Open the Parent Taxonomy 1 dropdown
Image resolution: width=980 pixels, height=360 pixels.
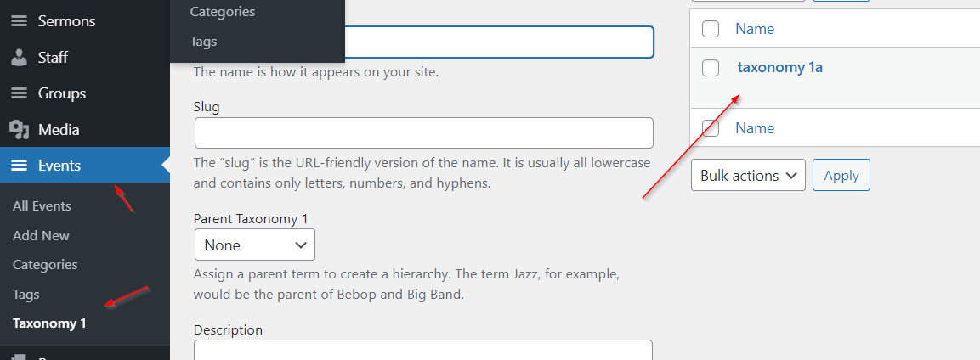255,245
